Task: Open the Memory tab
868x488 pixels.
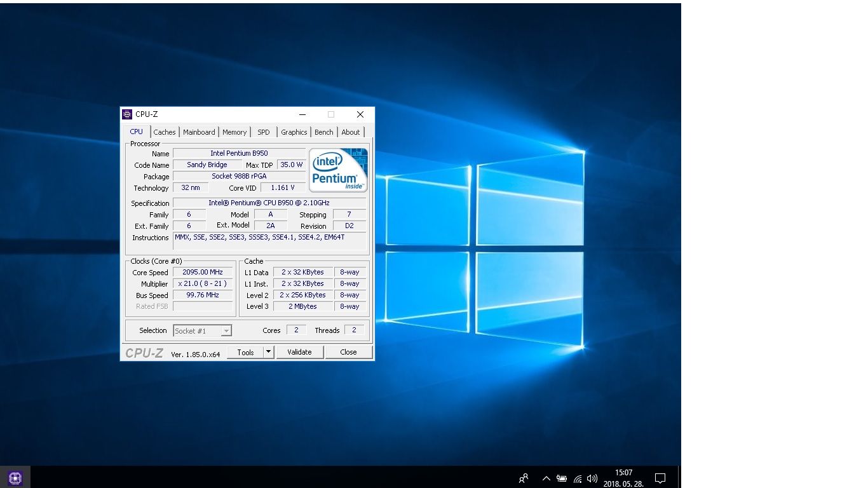Action: [234, 132]
